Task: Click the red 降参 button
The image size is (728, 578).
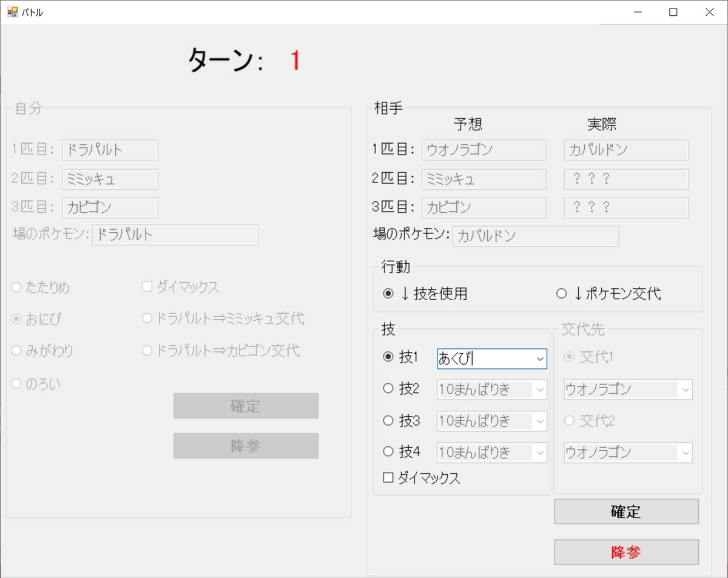Action: 626,553
